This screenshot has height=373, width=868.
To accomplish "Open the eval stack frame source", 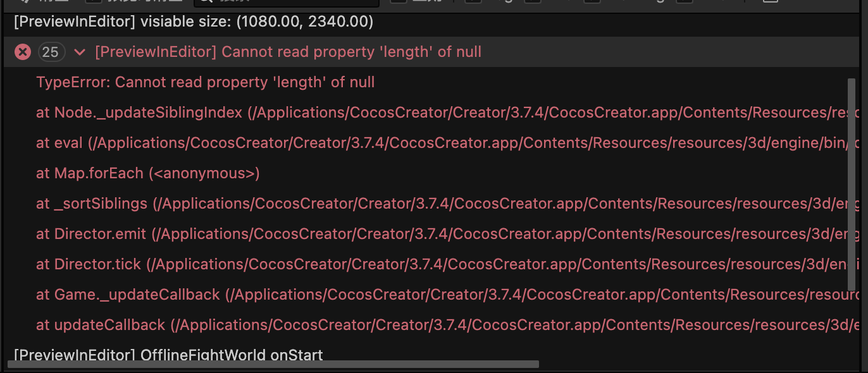I will (59, 143).
